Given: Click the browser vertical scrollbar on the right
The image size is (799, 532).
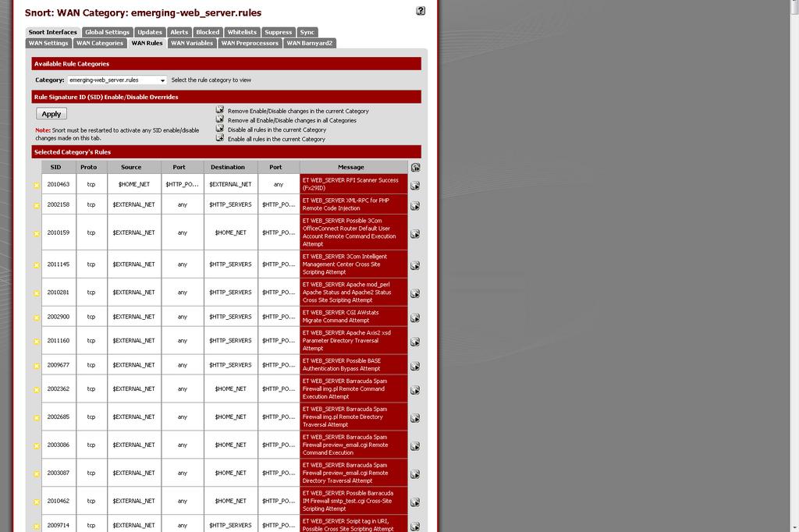Looking at the screenshot, I should (794, 266).
